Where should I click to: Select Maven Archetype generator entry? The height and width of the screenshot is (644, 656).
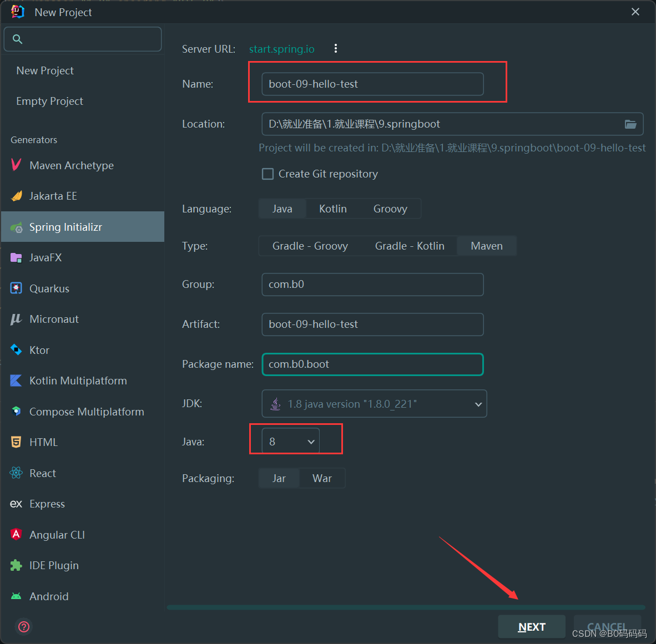[83, 165]
